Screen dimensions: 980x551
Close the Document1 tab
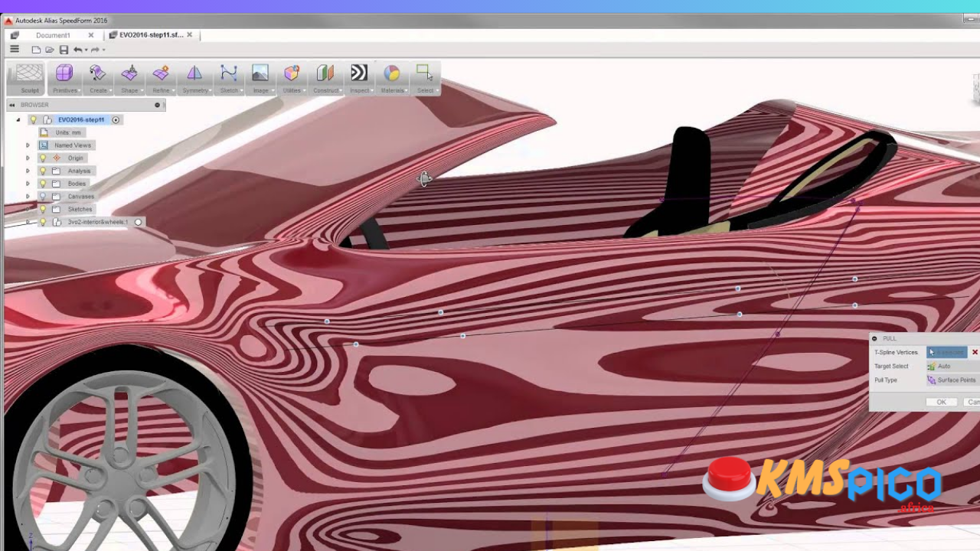(x=91, y=35)
